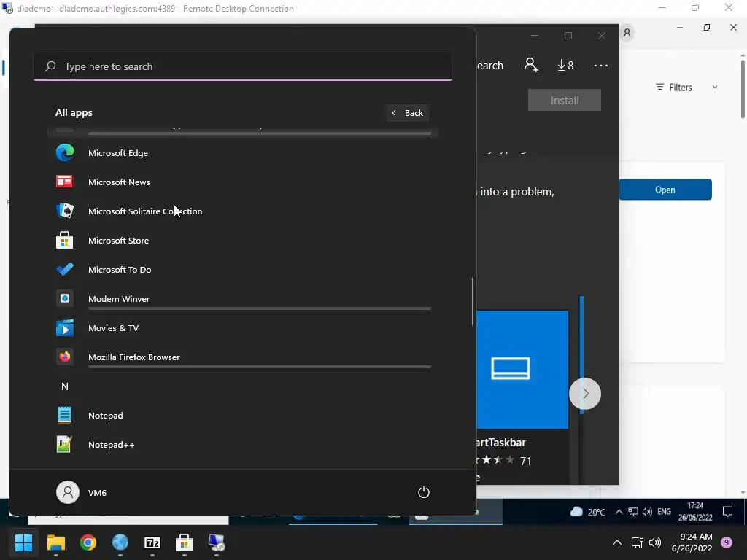Launch Notepad++ app icon
The height and width of the screenshot is (560, 747).
(x=65, y=444)
